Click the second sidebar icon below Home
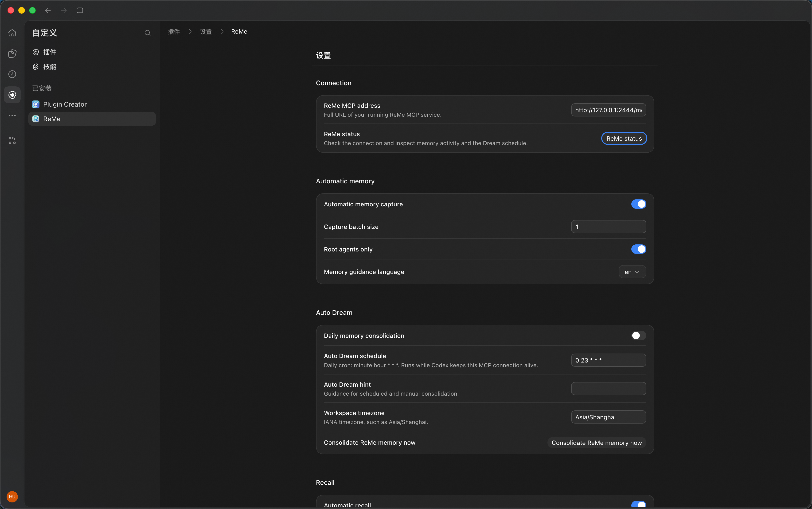The image size is (812, 509). point(12,54)
